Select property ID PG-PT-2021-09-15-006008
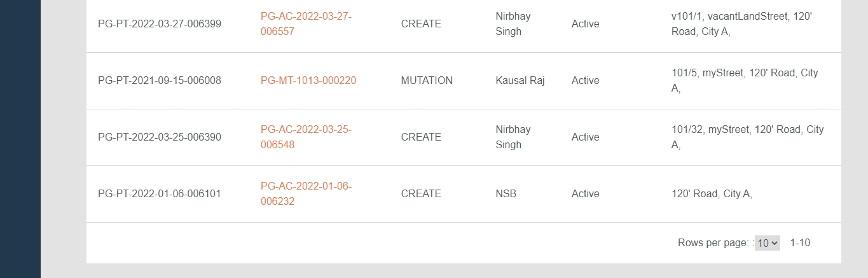The image size is (868, 278). pos(160,81)
